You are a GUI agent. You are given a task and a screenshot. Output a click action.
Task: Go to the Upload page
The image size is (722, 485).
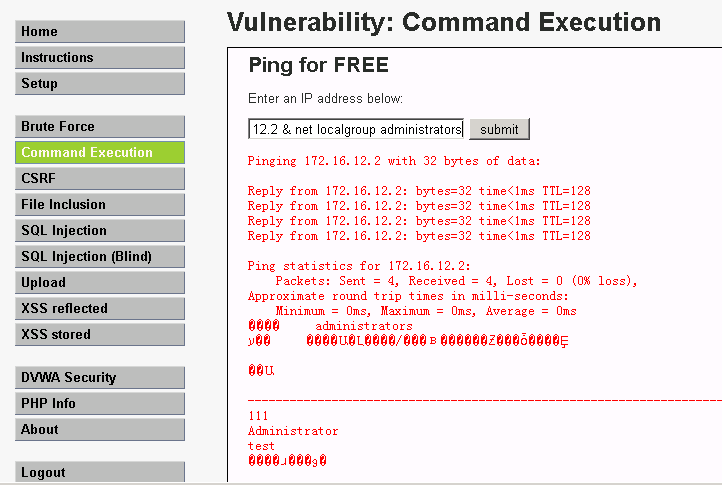pos(100,283)
